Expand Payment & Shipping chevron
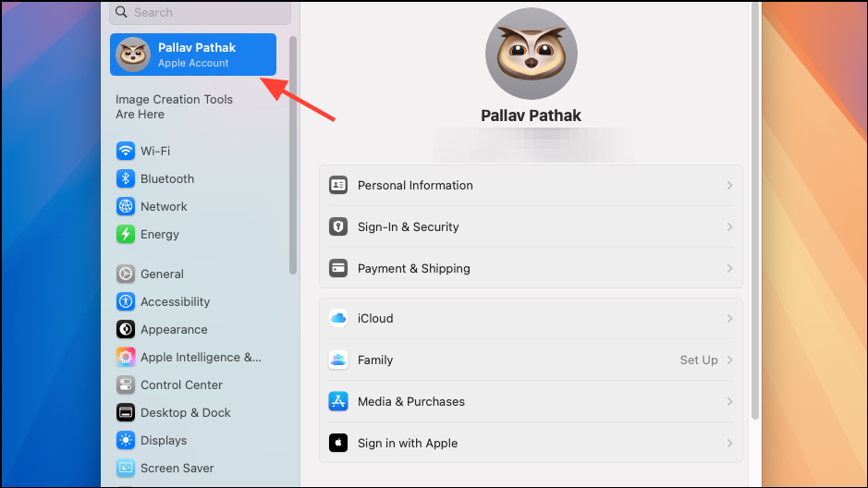This screenshot has height=488, width=868. click(x=729, y=268)
